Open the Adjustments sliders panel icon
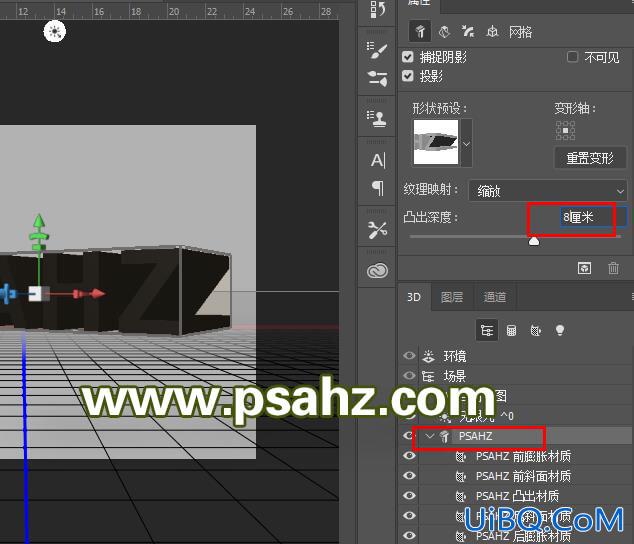This screenshot has height=544, width=634. pos(377,78)
